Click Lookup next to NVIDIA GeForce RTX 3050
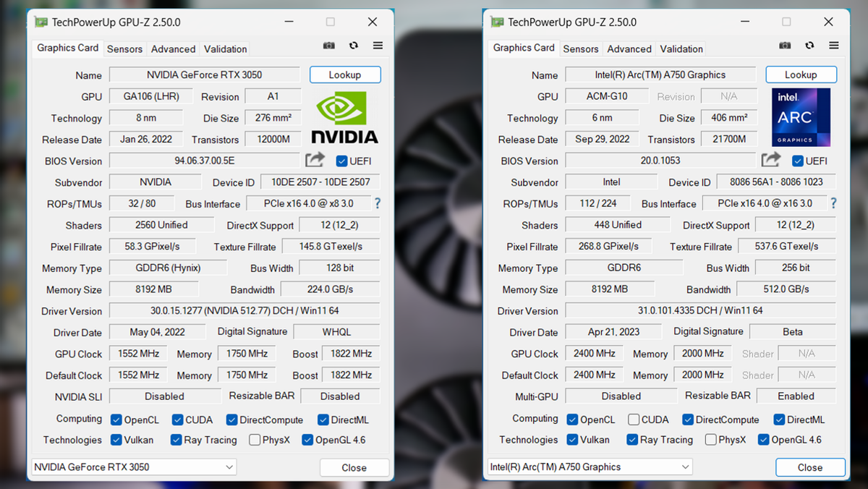Image resolution: width=868 pixels, height=489 pixels. point(345,75)
